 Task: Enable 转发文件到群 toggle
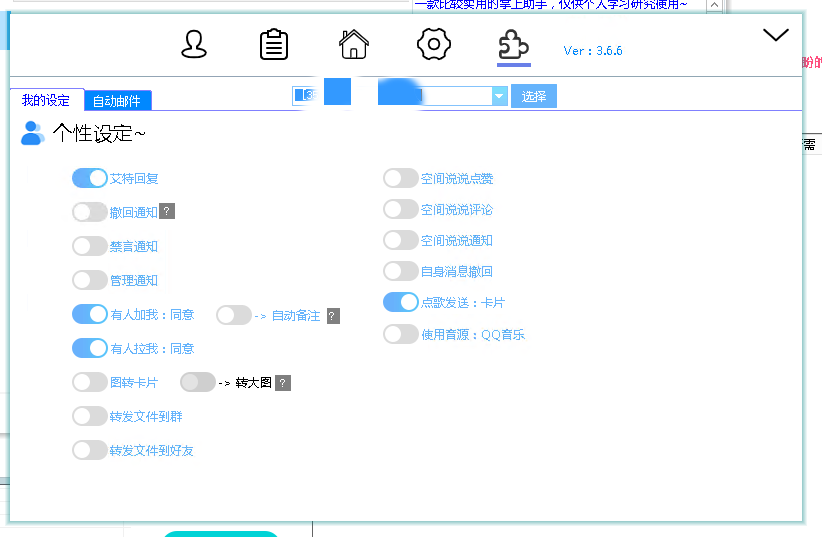[90, 416]
